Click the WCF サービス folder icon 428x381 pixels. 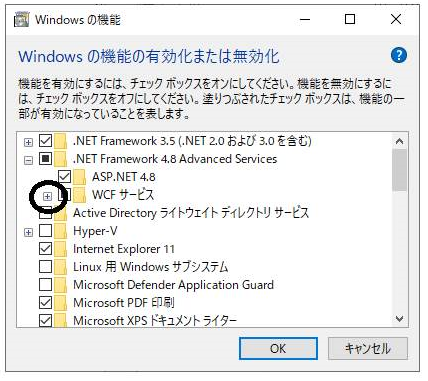pos(80,195)
